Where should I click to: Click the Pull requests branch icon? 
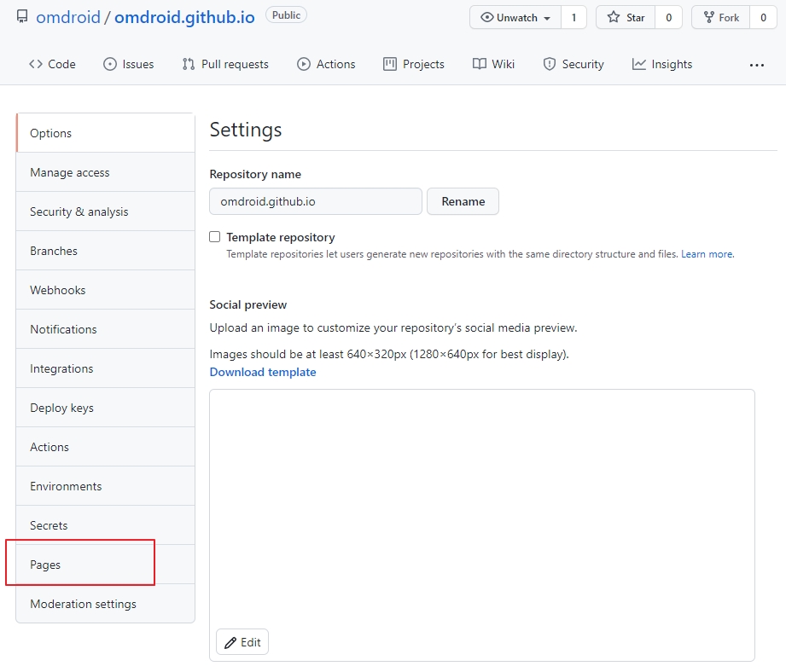click(x=189, y=64)
